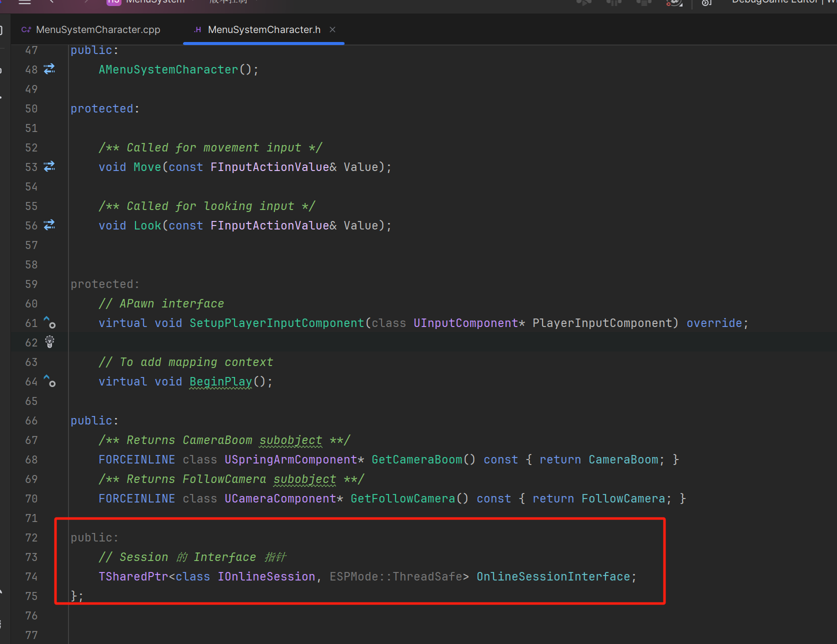
Task: Click the ESPMode::ThreadSafe argument
Action: 396,576
